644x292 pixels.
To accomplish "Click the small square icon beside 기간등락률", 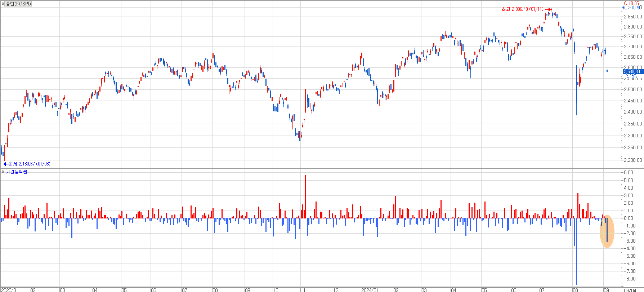I will click(3, 172).
